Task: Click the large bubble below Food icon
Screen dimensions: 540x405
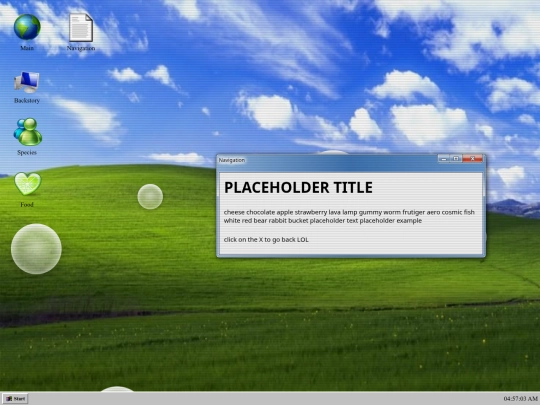Action: [x=36, y=249]
